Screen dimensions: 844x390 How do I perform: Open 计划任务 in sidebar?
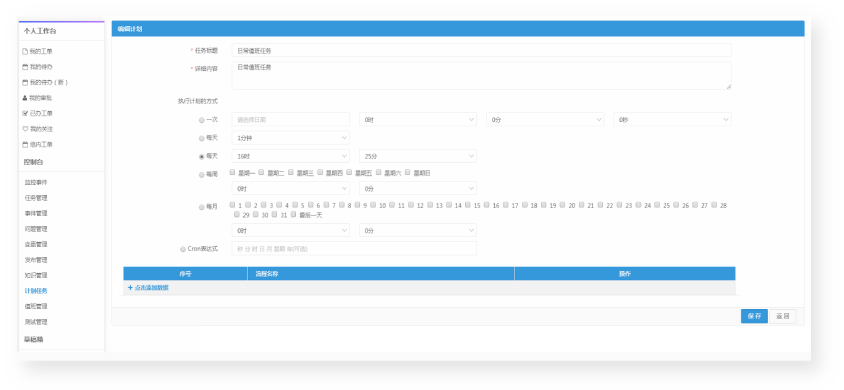point(36,291)
